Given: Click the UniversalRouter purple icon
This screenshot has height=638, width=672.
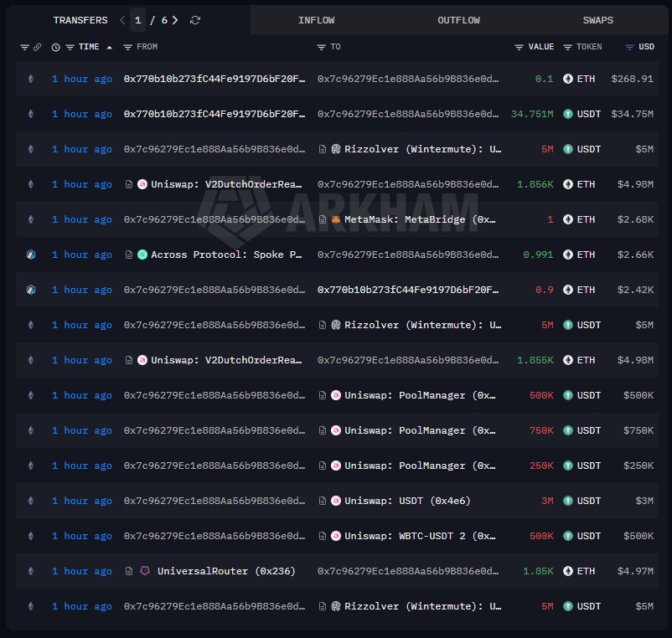Looking at the screenshot, I should 145,571.
